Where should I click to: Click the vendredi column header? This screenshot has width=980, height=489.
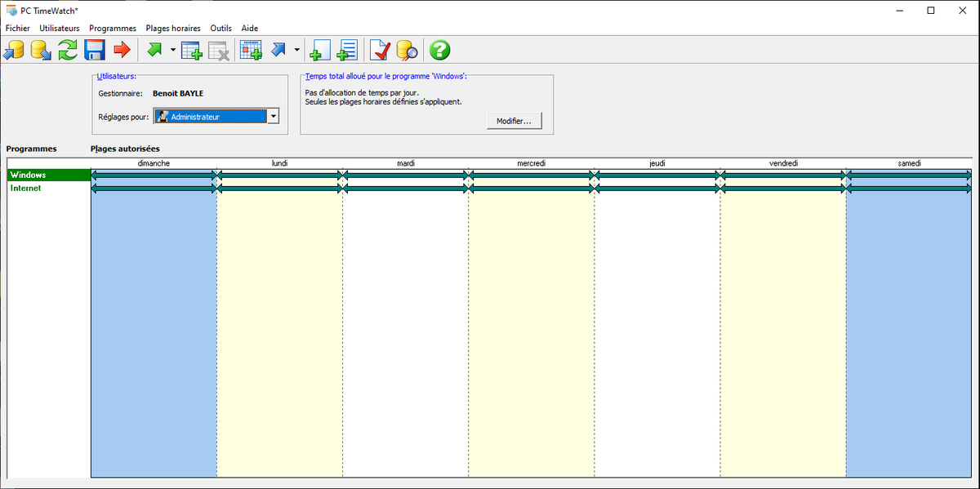(x=783, y=163)
